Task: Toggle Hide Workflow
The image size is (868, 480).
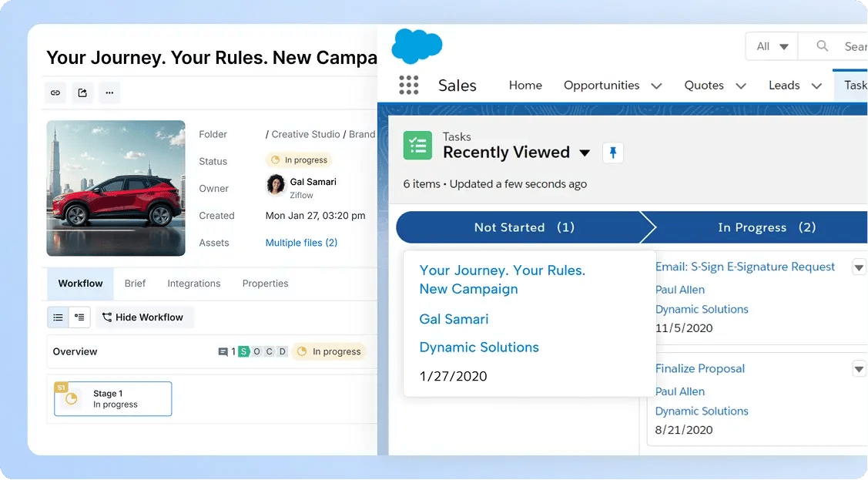Action: 144,317
